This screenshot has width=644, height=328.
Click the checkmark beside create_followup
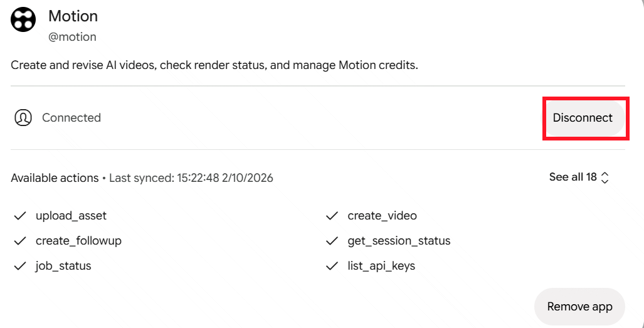pyautogui.click(x=20, y=241)
